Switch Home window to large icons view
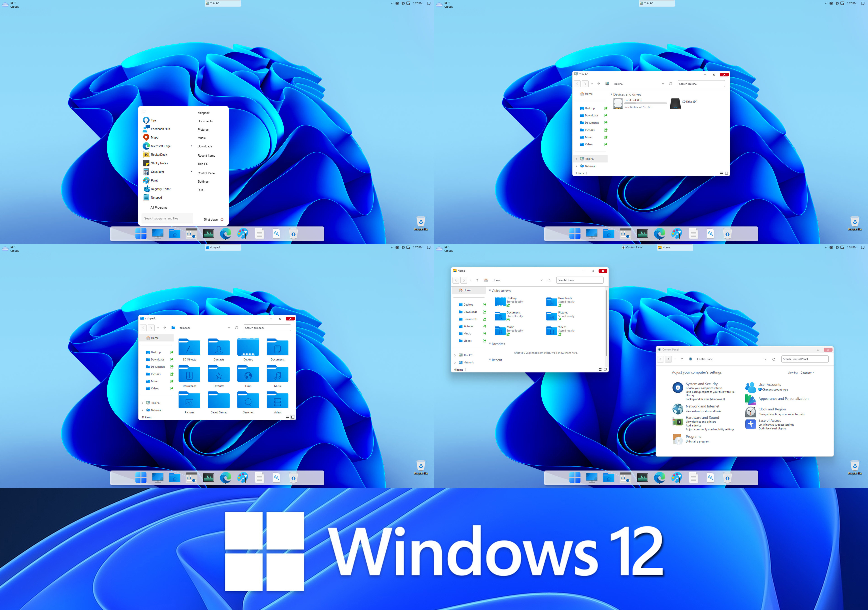 coord(605,370)
